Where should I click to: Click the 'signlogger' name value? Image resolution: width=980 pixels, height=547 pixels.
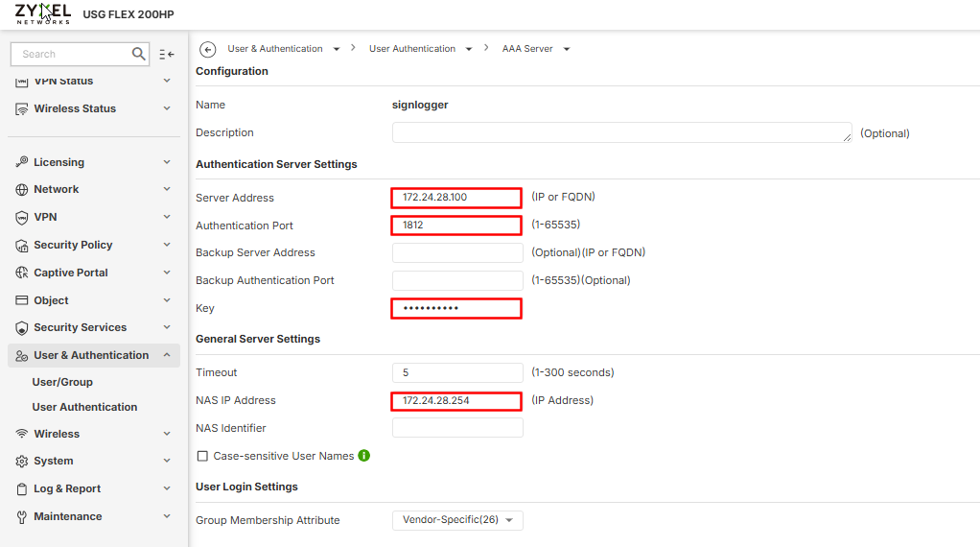pyautogui.click(x=420, y=105)
